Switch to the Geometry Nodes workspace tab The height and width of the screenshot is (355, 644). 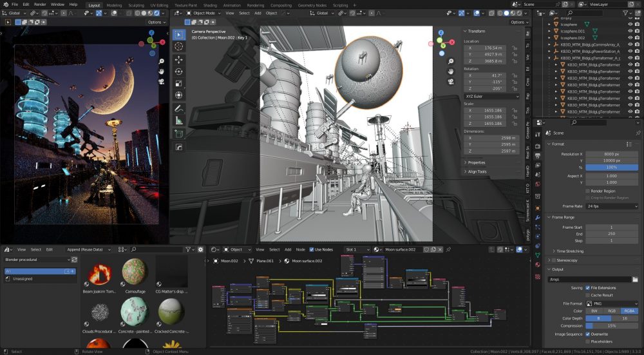coord(312,5)
